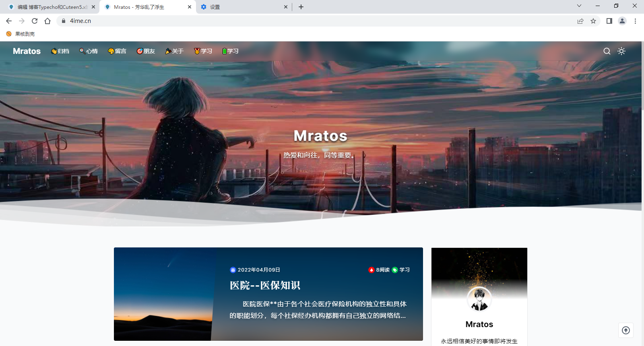Select the Mratos - 芳华乱了浮生 tab
Screen dimensions: 644x346
pos(148,7)
